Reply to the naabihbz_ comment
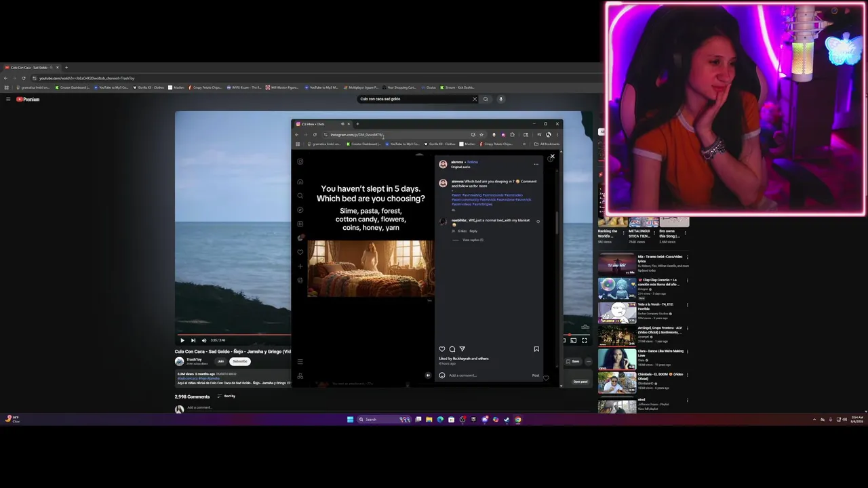The width and height of the screenshot is (868, 488). [473, 231]
